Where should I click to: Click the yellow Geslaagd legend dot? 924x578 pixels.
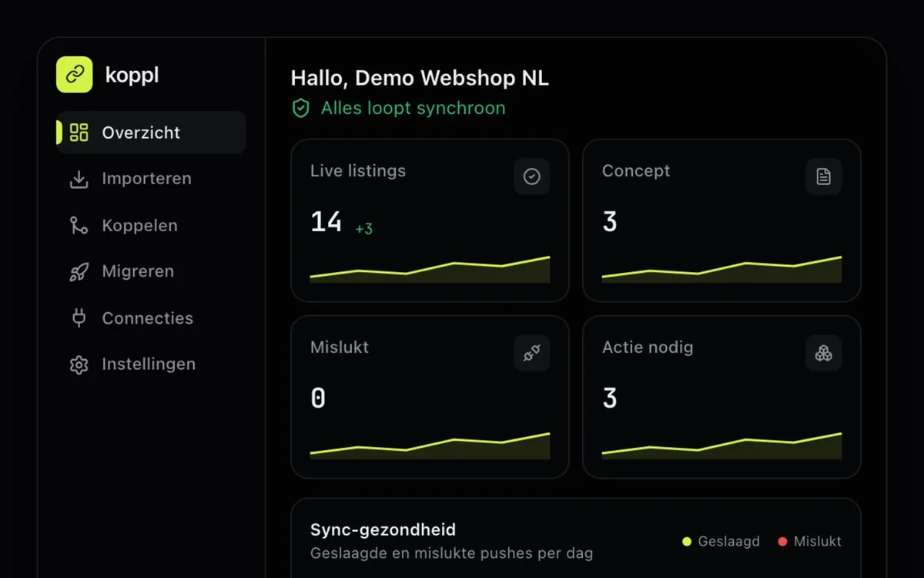tap(687, 542)
